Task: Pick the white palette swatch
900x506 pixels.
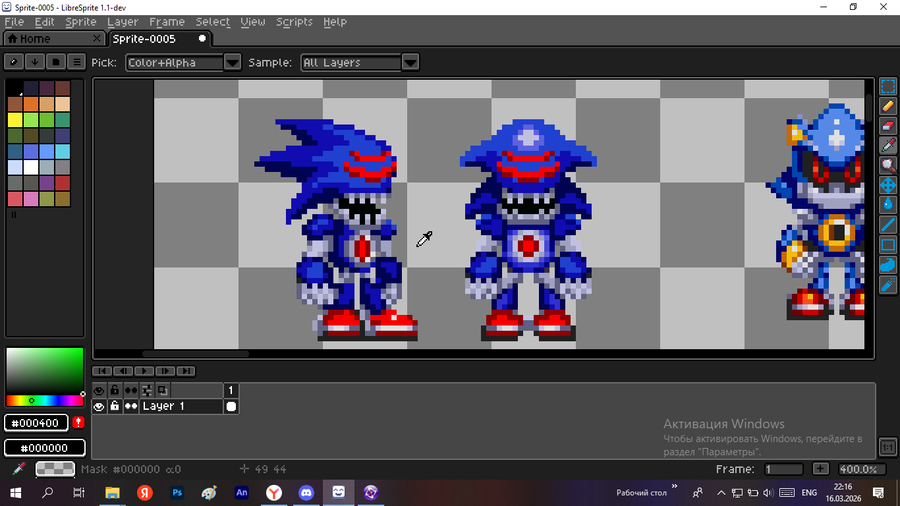Action: [31, 167]
